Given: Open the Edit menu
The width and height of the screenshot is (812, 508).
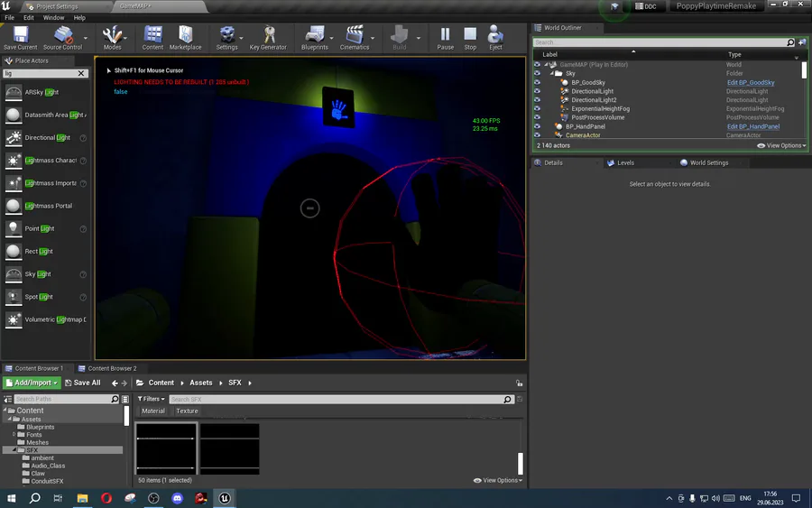Looking at the screenshot, I should pyautogui.click(x=29, y=18).
